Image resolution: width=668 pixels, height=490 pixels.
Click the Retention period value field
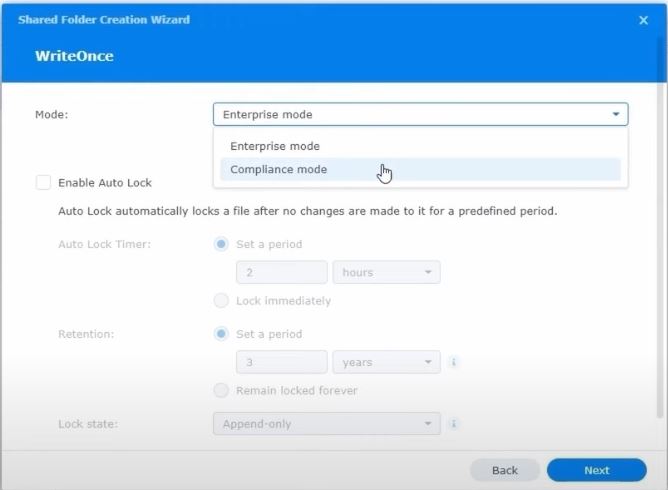click(x=281, y=362)
